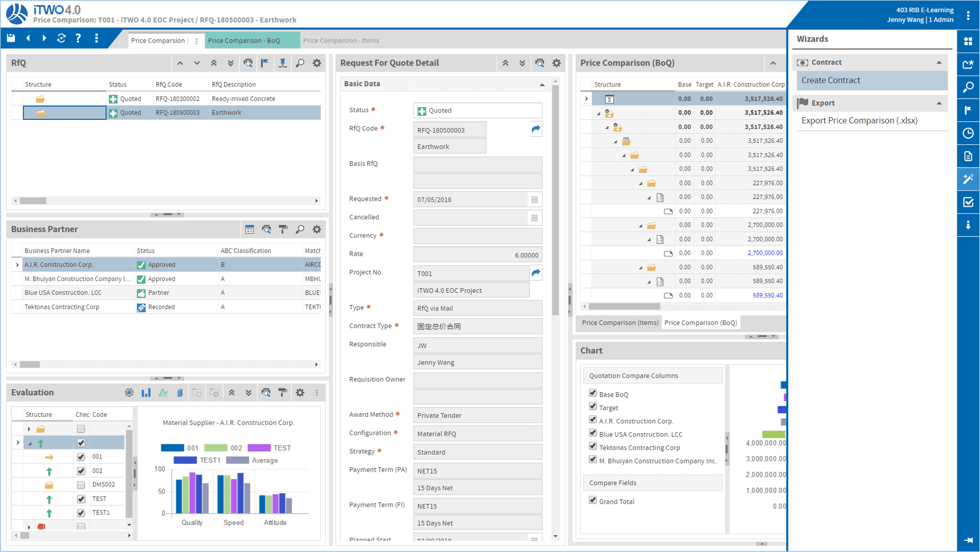Select the radar chart icon in Evaluation toolbar
Image resolution: width=980 pixels, height=552 pixels.
(129, 392)
